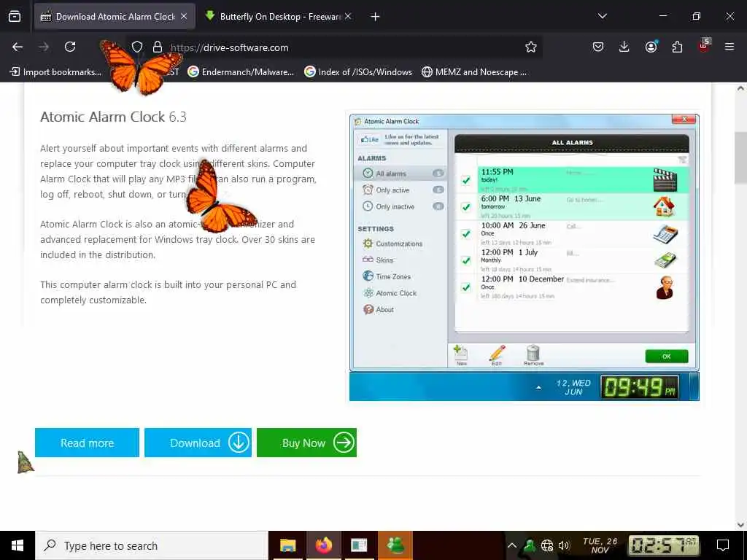The height and width of the screenshot is (560, 747).
Task: Close the Butterfly On Desktop tab
Action: tap(348, 17)
